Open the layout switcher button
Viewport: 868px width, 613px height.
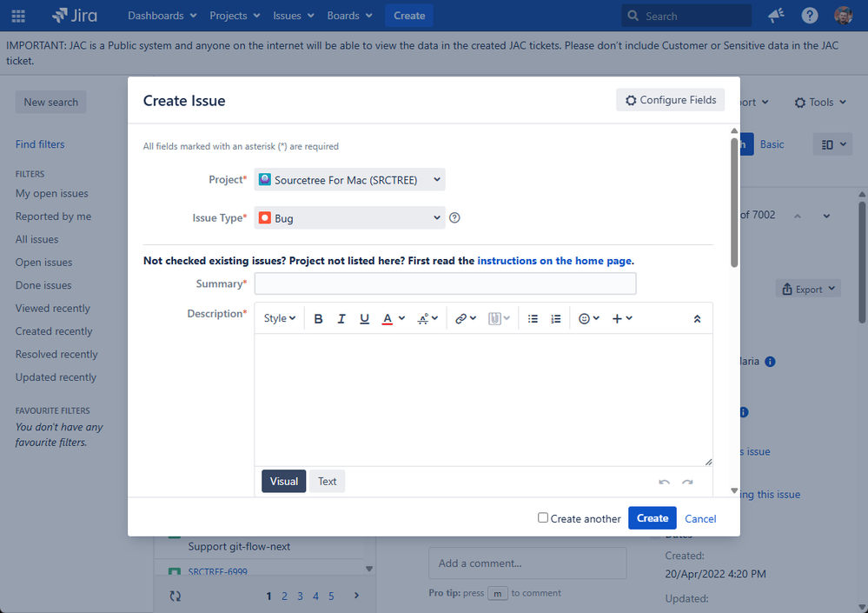click(833, 144)
